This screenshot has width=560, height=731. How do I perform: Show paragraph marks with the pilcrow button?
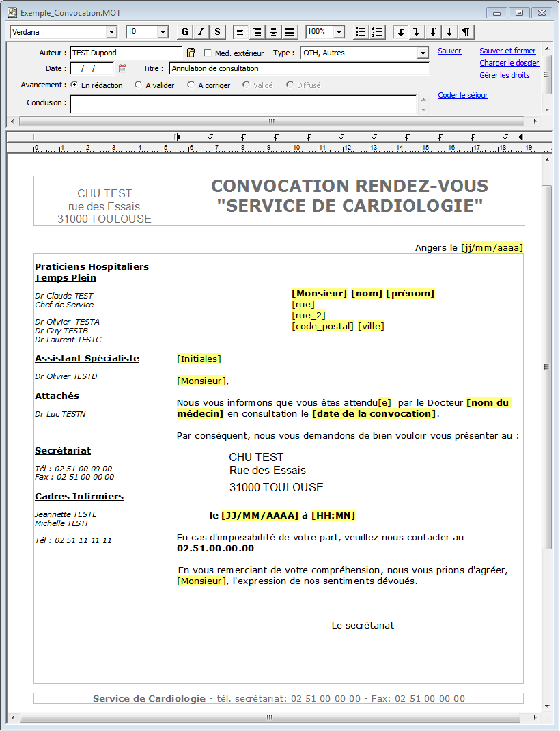pyautogui.click(x=466, y=31)
